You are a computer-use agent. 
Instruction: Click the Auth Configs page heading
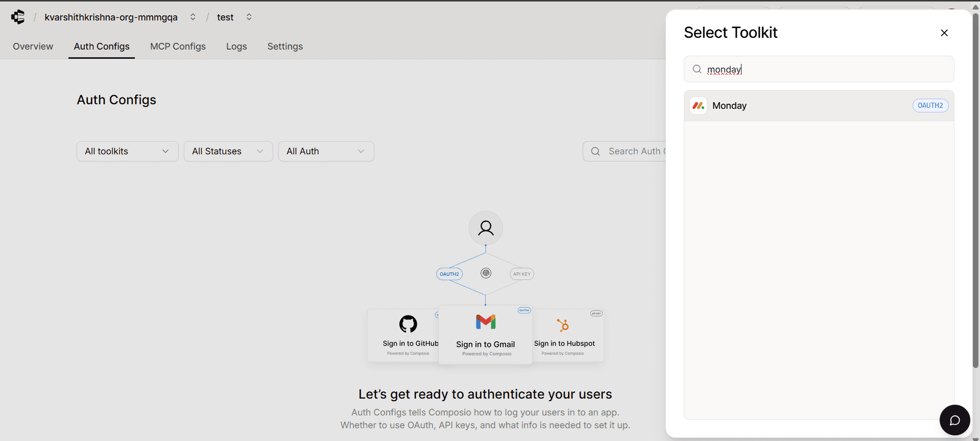116,100
